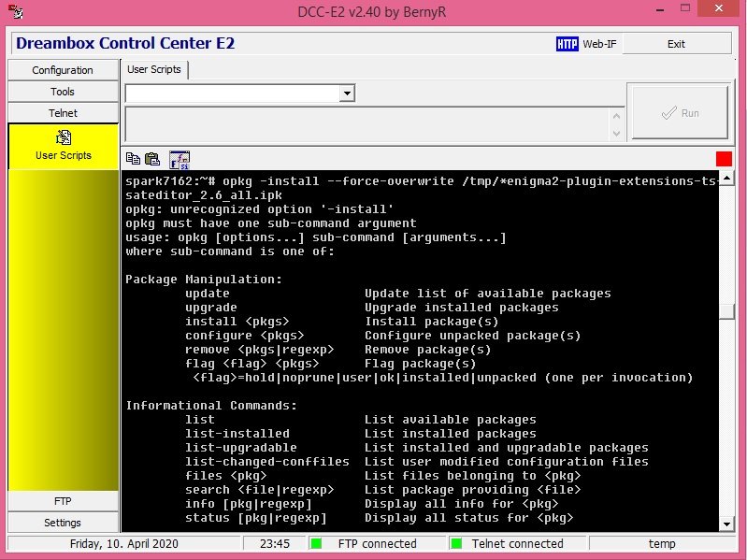Screen dimensions: 747x560
Task: Click 'status [pkg|regexp]' terminal line
Action: 256,518
